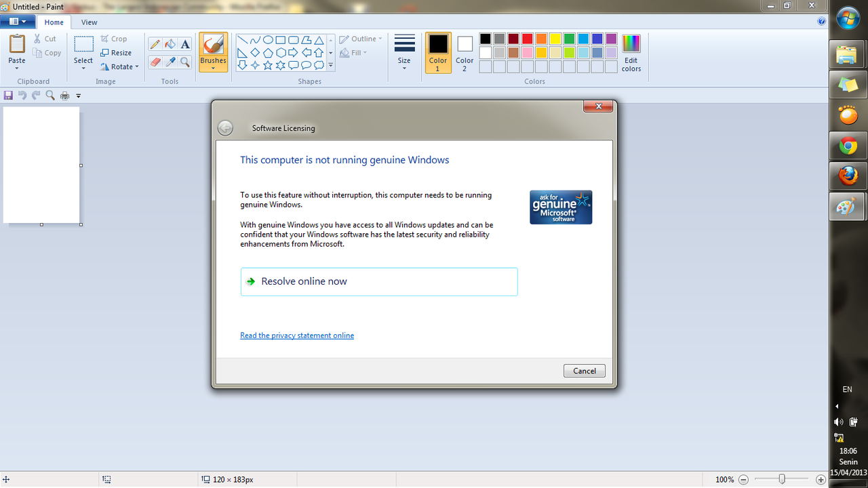Click the white Paint canvas
This screenshot has height=488, width=868.
[41, 165]
